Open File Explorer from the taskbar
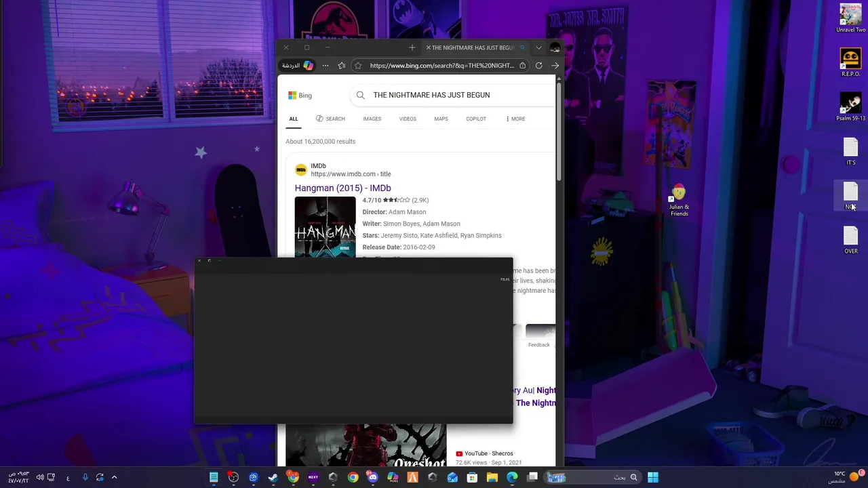This screenshot has width=868, height=488. (x=492, y=477)
